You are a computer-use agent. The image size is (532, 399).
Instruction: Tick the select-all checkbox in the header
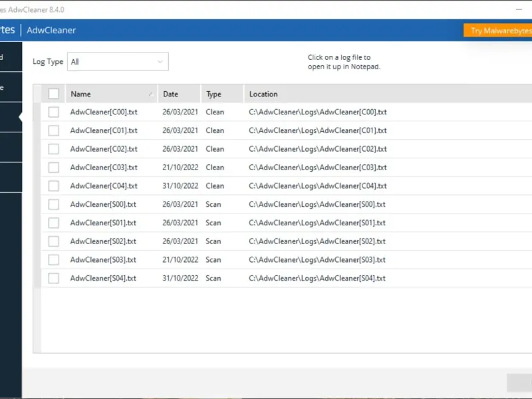53,94
